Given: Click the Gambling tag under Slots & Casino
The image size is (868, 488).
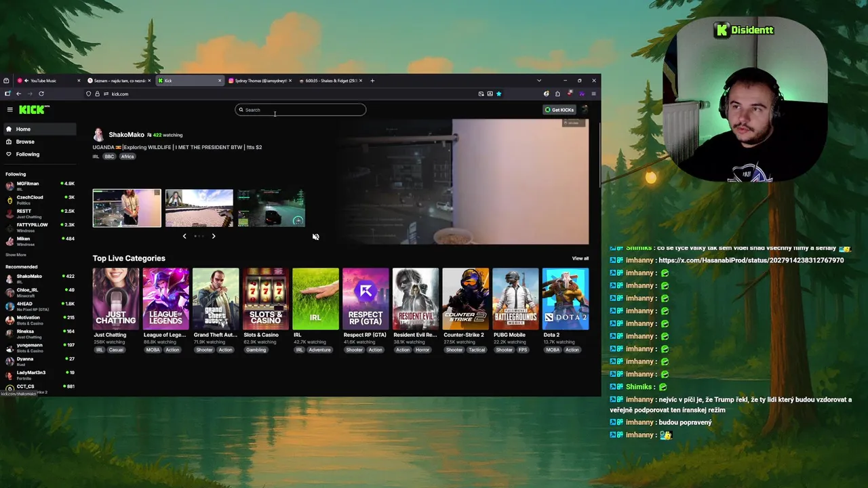Looking at the screenshot, I should coord(256,350).
